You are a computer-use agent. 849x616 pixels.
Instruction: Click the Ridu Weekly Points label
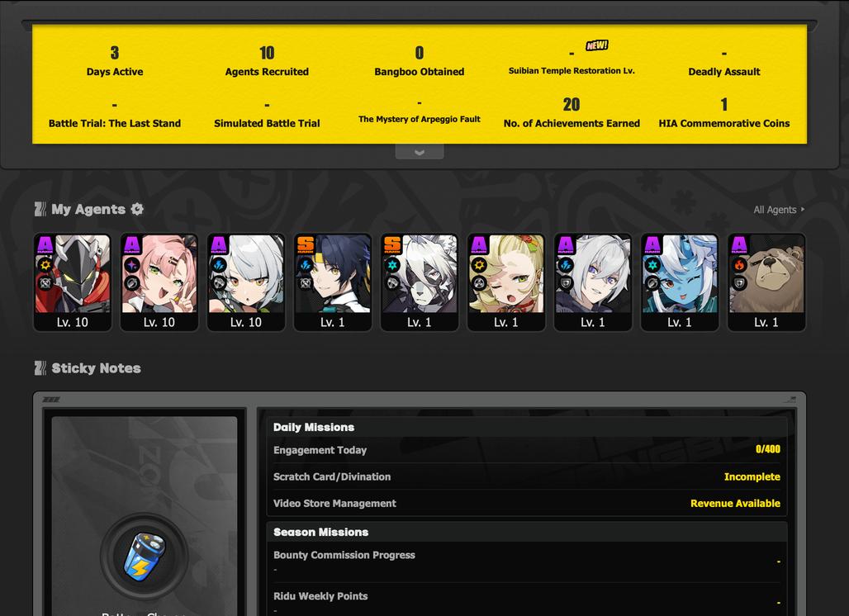[x=320, y=596]
